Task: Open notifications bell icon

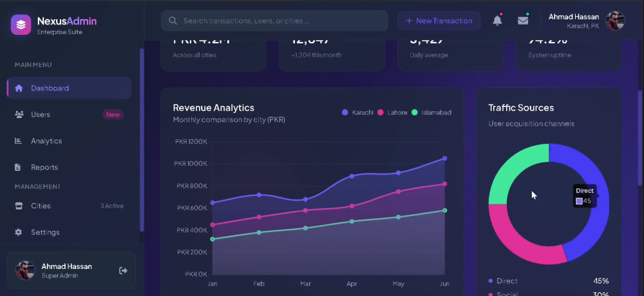Action: click(497, 21)
